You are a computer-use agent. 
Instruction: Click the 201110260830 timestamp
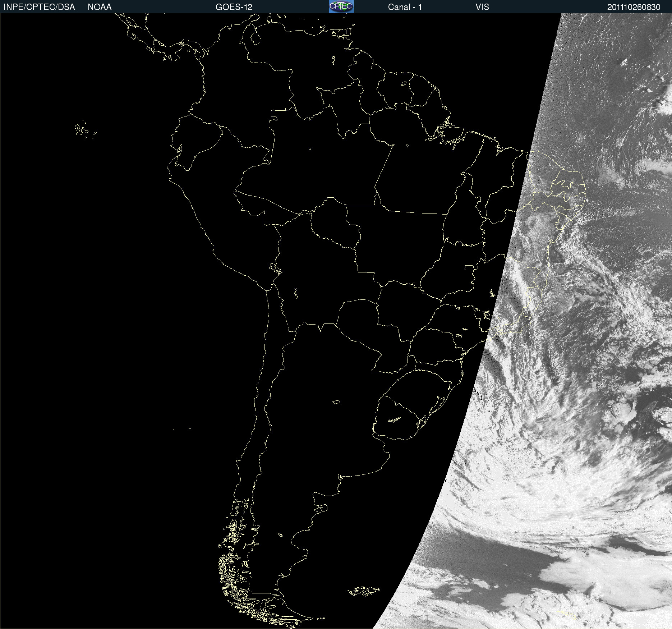[x=634, y=7]
